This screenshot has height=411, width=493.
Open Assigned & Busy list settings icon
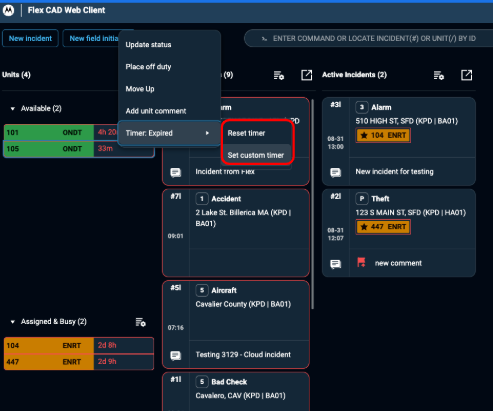tap(140, 322)
